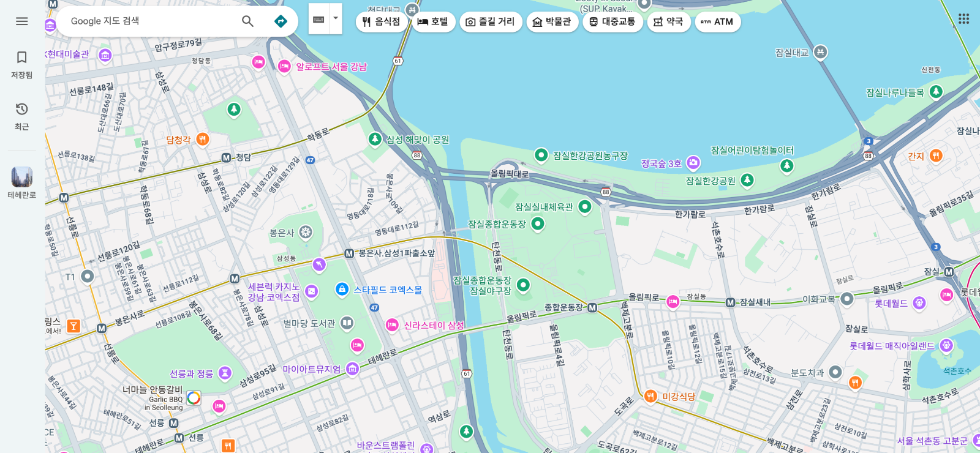Select the 잠실대교 bridge marker

(821, 53)
